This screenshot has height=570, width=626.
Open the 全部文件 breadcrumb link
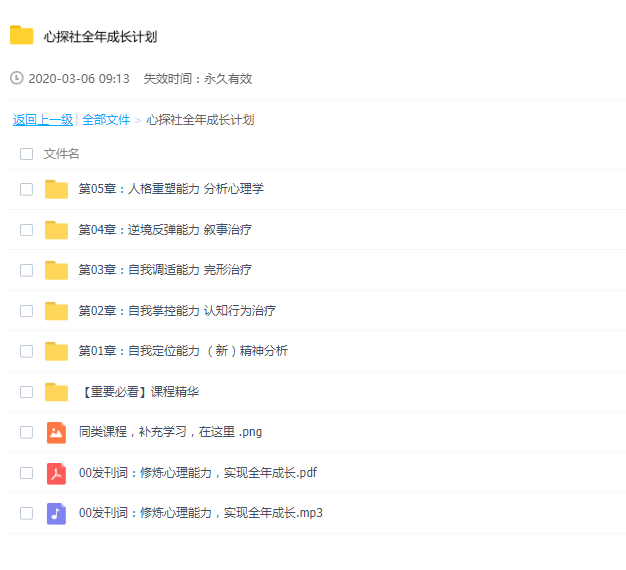(106, 120)
